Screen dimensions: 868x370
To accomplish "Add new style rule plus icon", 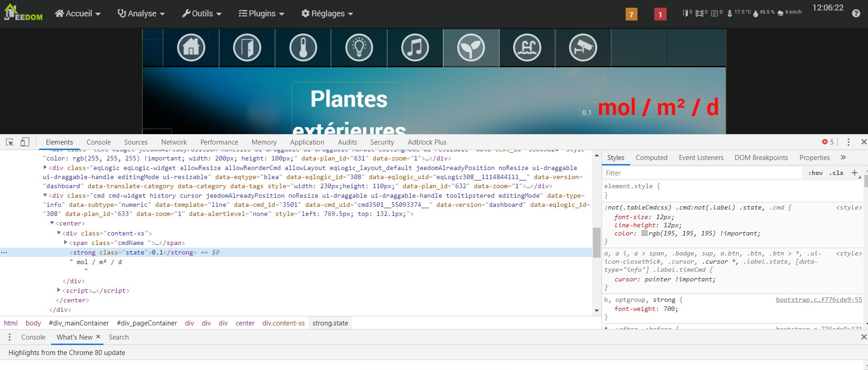I will (x=854, y=173).
